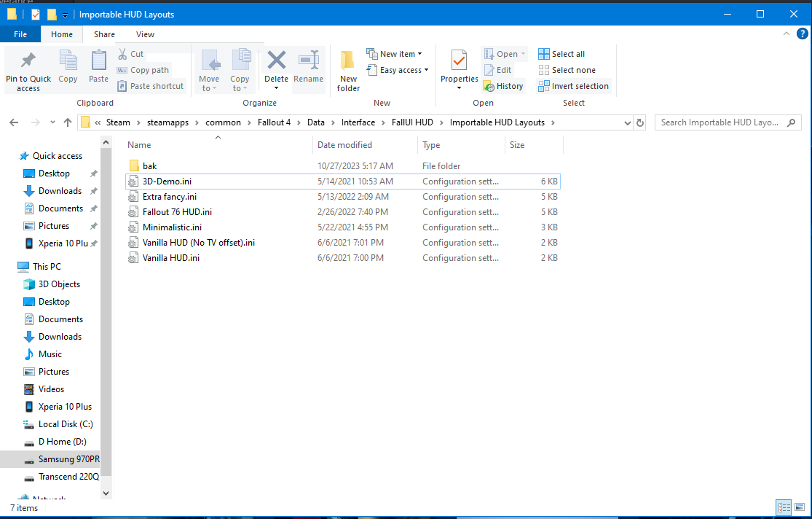Click the Rename ribbon icon
Image resolution: width=812 pixels, height=519 pixels.
[308, 61]
